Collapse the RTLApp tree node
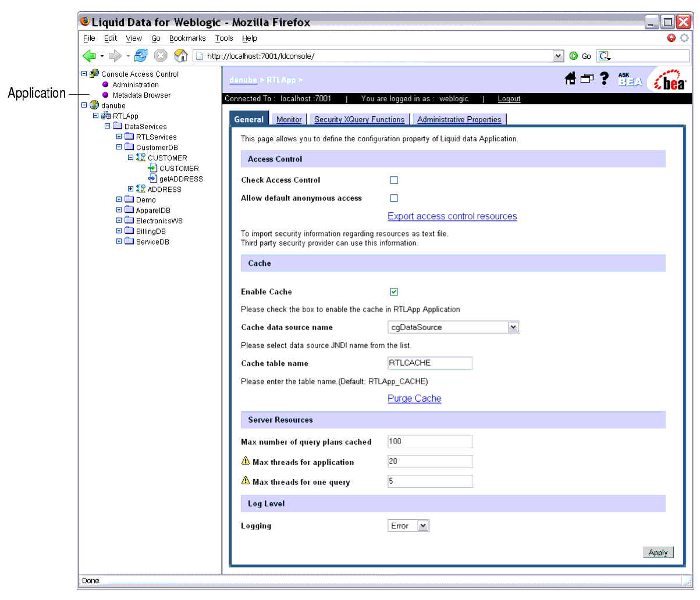Screen dimensions: 700x600 [x=95, y=116]
